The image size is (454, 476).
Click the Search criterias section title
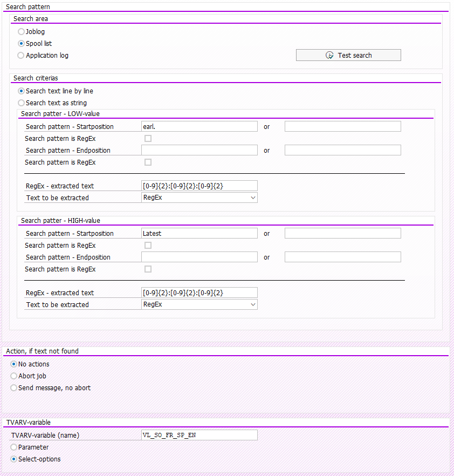(x=36, y=78)
